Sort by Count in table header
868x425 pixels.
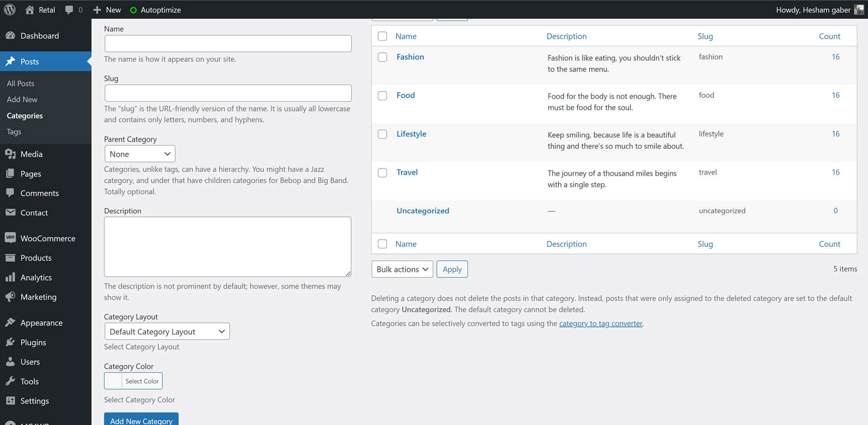(830, 36)
